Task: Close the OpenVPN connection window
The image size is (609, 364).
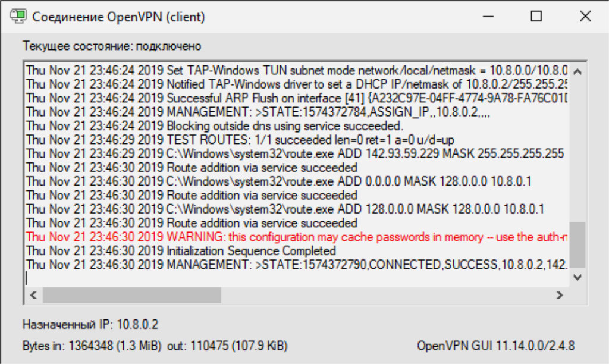Action: click(583, 17)
